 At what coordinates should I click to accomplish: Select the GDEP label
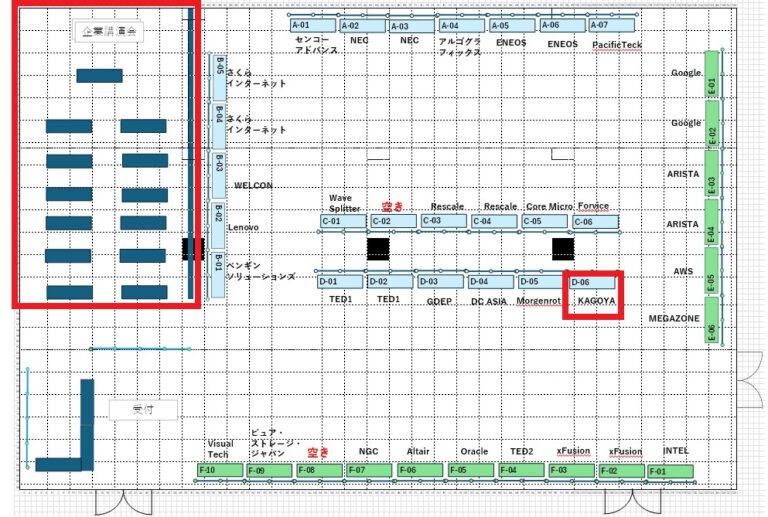[x=439, y=301]
